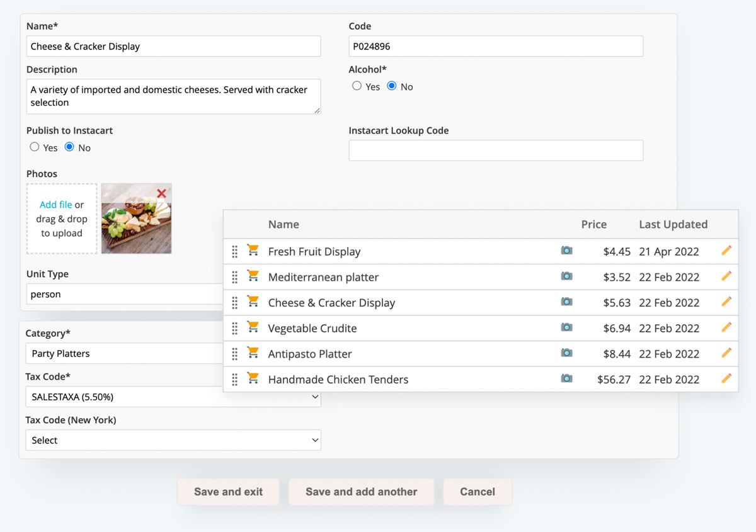The image size is (756, 532).
Task: Click cart icon next to Fresh Fruit Display
Action: tap(253, 251)
